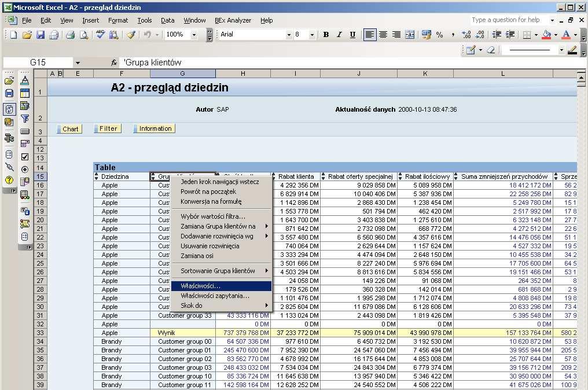
Task: Click the Font Color A swatch
Action: pos(567,35)
